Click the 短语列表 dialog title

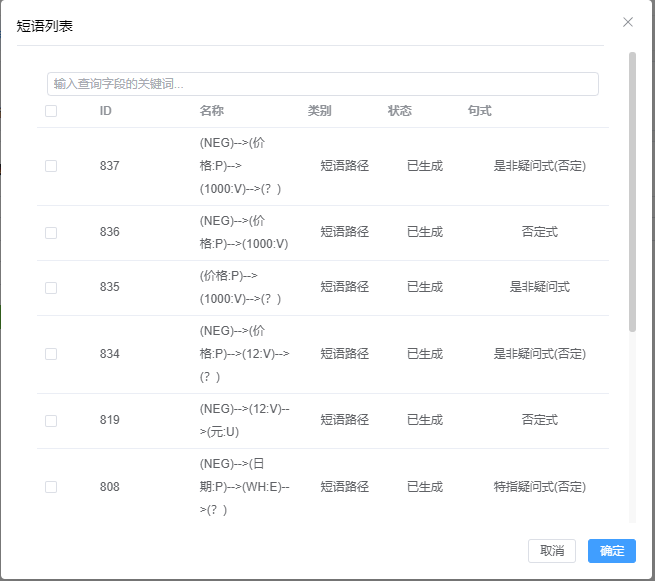click(45, 26)
